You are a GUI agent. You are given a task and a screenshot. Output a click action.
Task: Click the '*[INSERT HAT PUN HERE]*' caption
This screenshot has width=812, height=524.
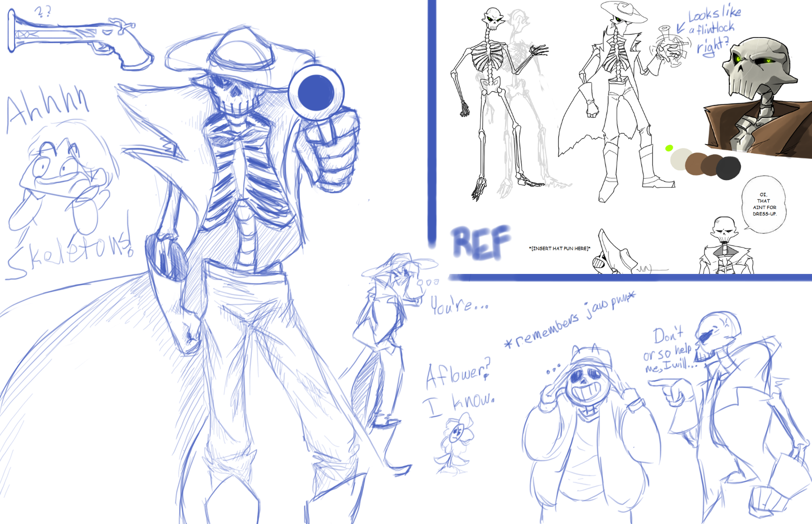tap(559, 249)
